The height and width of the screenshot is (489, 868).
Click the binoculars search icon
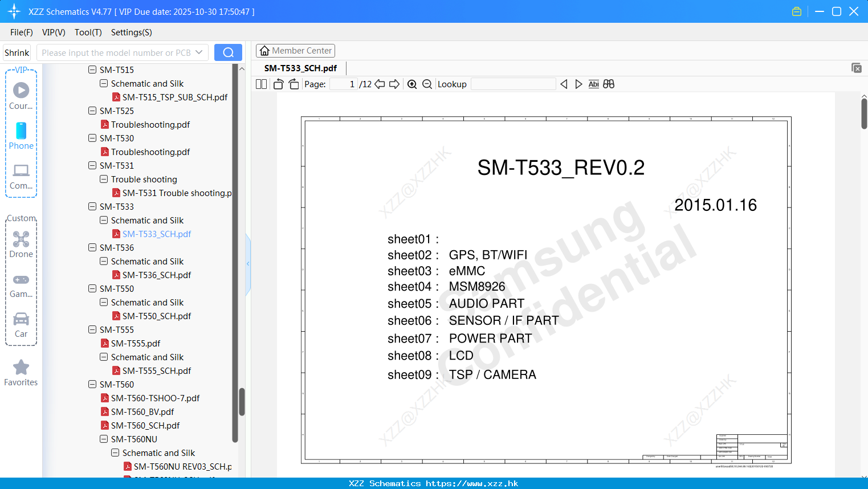[x=609, y=84]
